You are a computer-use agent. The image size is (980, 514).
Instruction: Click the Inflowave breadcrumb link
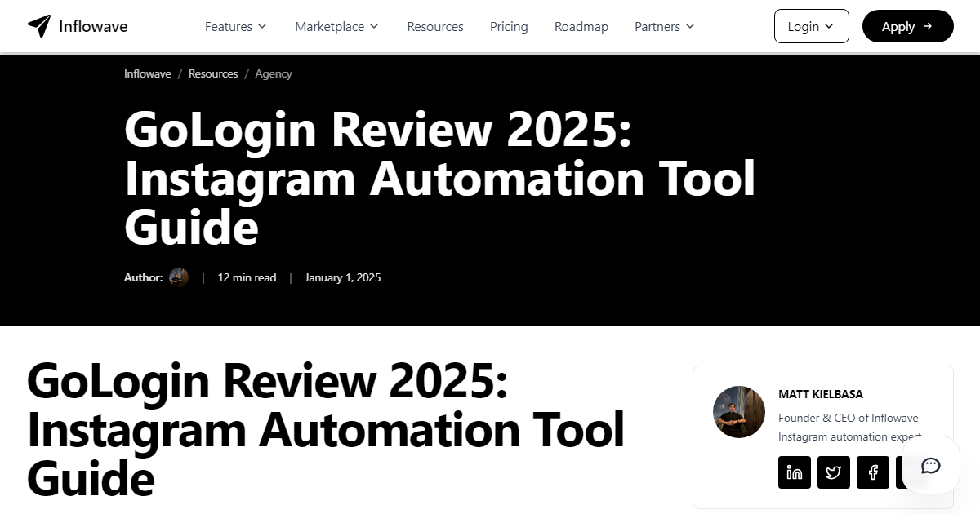148,73
